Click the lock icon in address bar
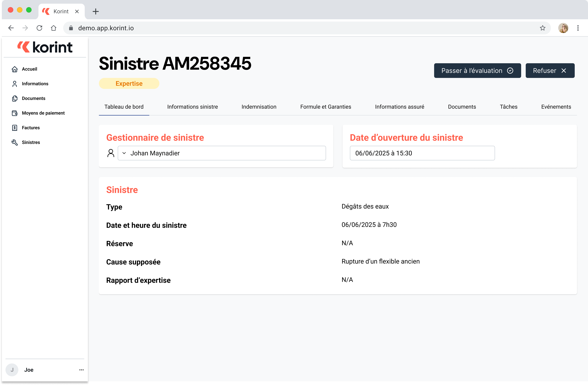The height and width of the screenshot is (385, 588). [71, 28]
